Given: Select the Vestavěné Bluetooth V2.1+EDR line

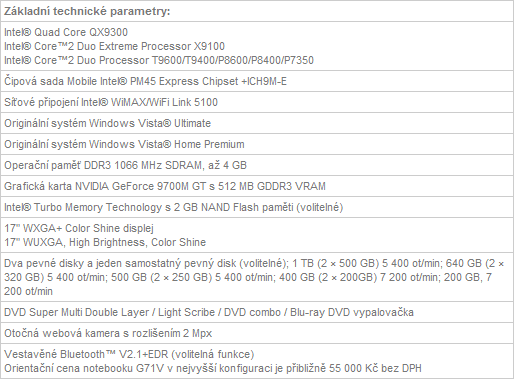Looking at the screenshot, I should [x=129, y=354].
